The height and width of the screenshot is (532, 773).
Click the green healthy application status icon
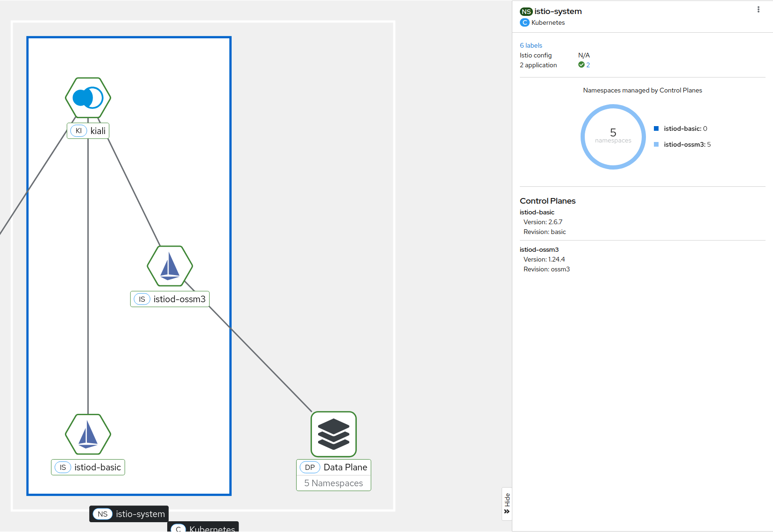581,65
